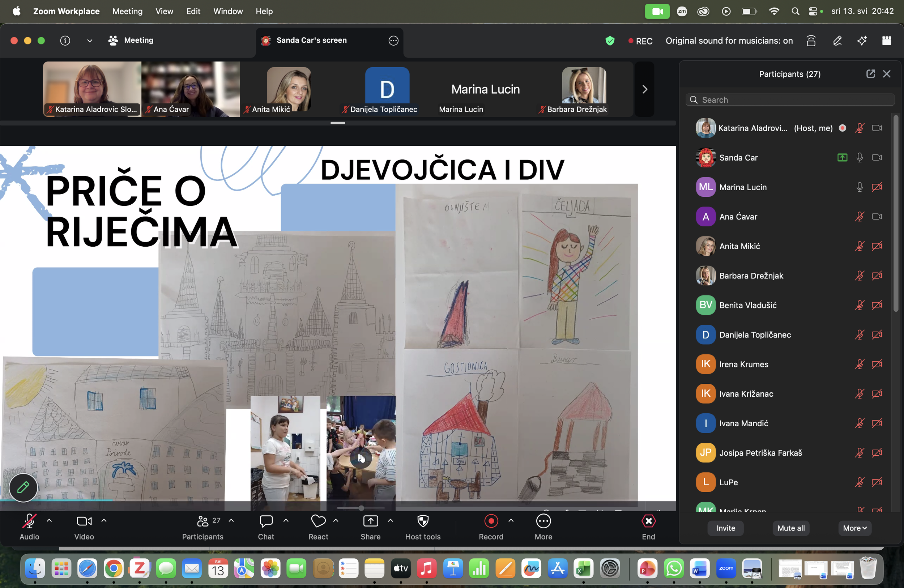Expand the React options arrow
Viewport: 904px width, 588px height.
coord(336,520)
